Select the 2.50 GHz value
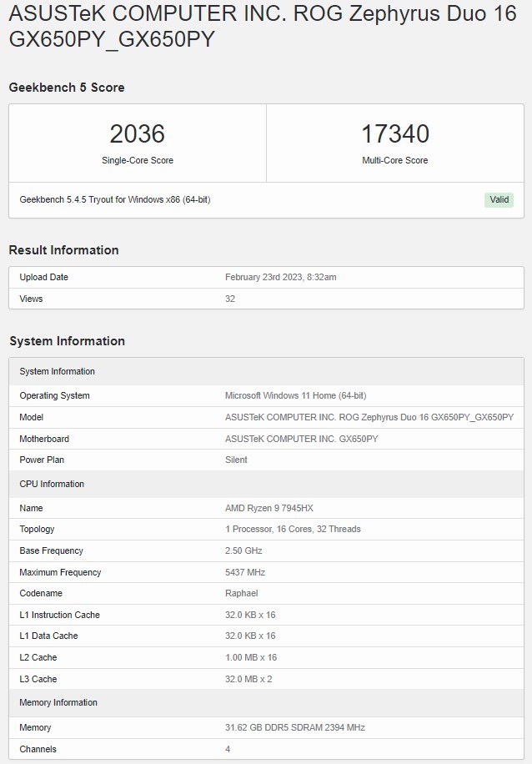 click(x=243, y=550)
